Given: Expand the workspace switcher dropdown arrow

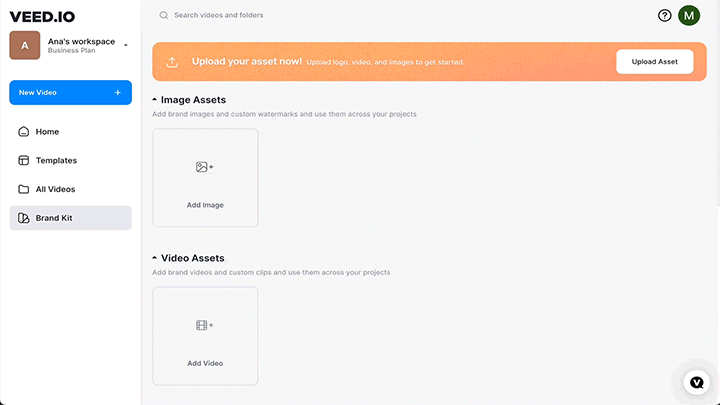Looking at the screenshot, I should tap(126, 45).
